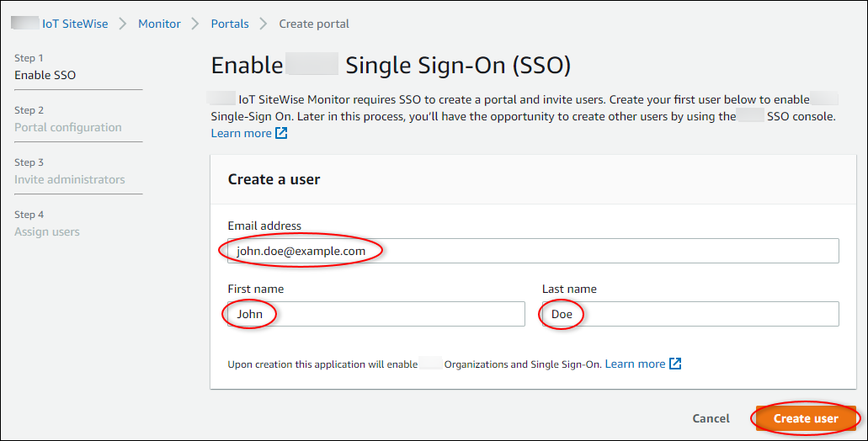Open the IoT SiteWise breadcrumb link
This screenshot has height=441, width=868.
(75, 24)
